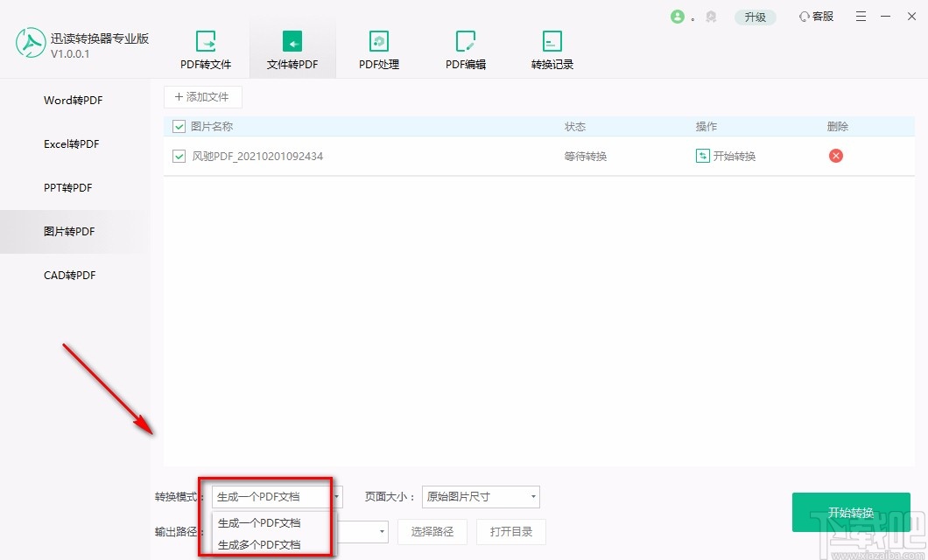The image size is (928, 560).
Task: Expand the 输出路径 output path dropdown
Action: (x=382, y=531)
